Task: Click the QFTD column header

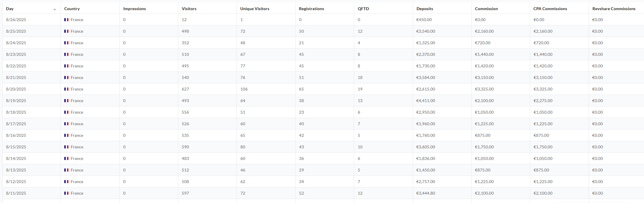Action: (363, 9)
